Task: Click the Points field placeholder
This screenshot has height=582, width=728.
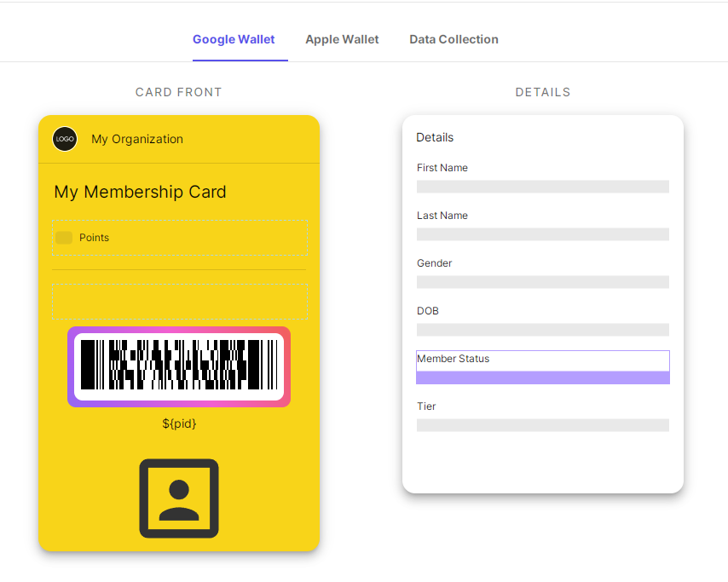Action: pos(180,238)
